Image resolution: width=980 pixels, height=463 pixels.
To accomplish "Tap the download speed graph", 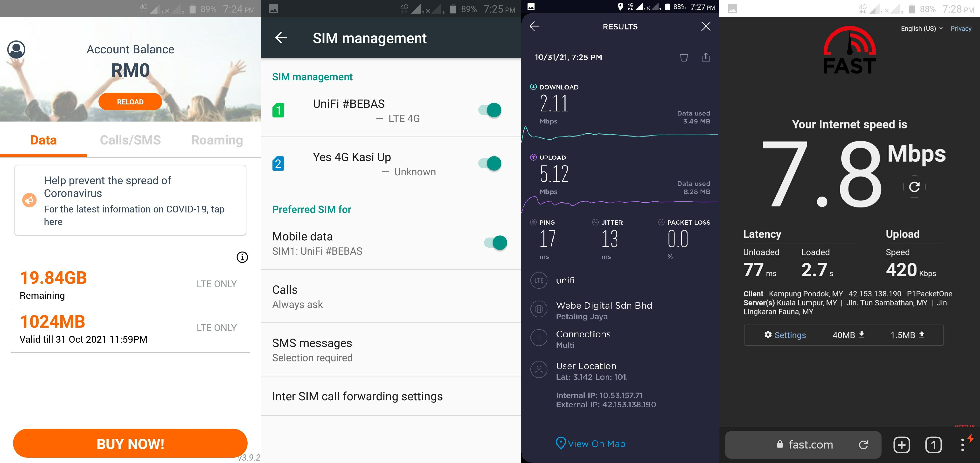I will (620, 135).
